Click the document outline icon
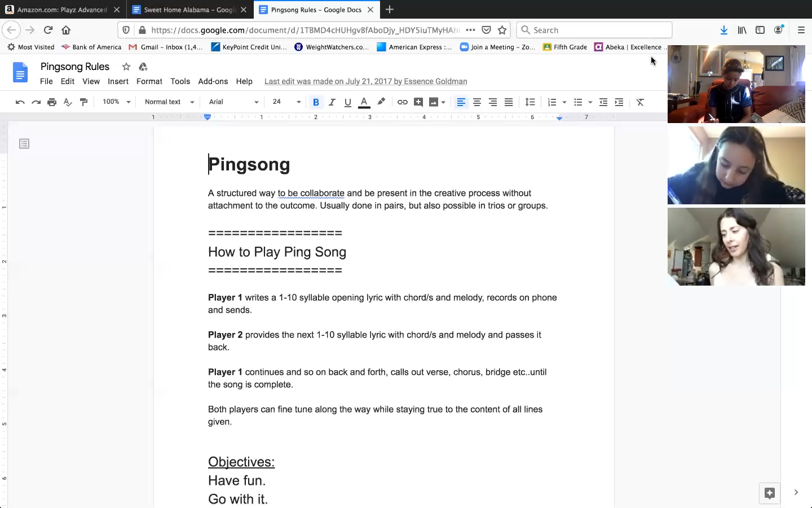This screenshot has height=508, width=812. click(24, 144)
